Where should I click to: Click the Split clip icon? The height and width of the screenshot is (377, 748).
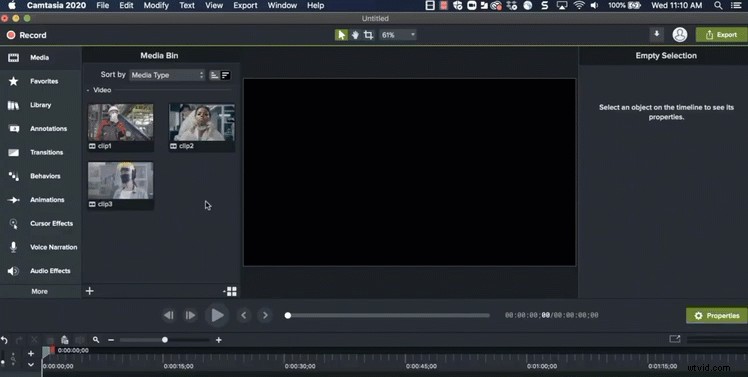[80, 340]
